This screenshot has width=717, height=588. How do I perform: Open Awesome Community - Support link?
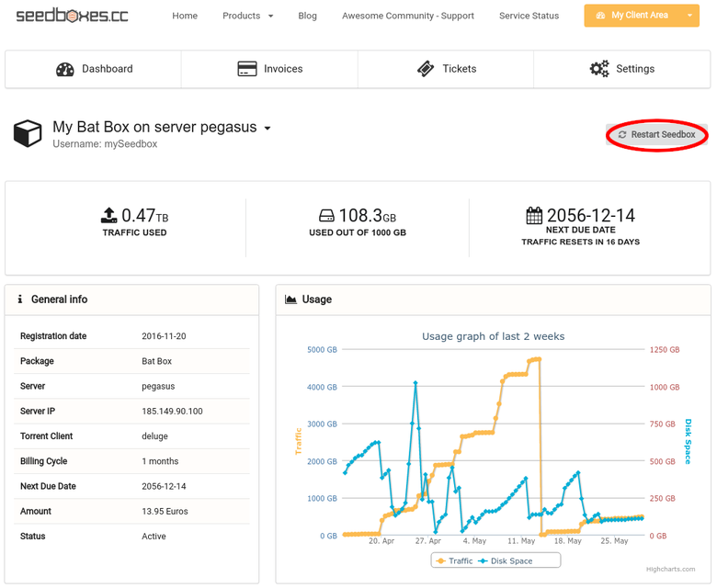(408, 16)
